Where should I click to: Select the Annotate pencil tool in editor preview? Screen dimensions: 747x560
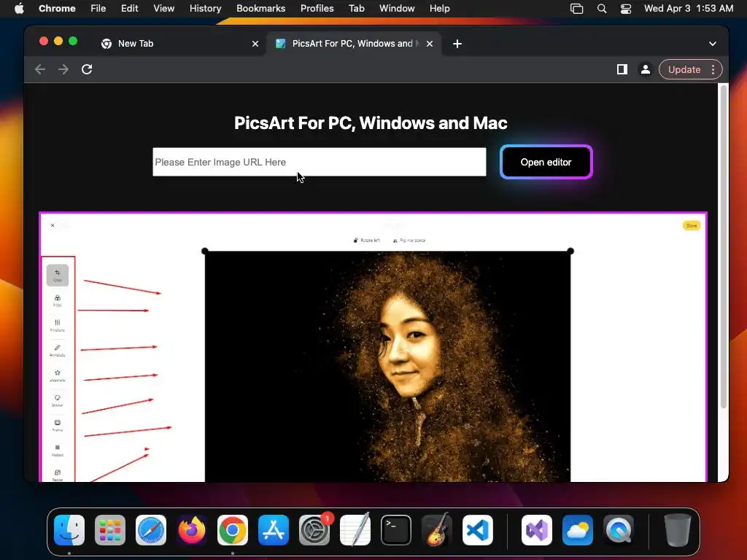(57, 351)
